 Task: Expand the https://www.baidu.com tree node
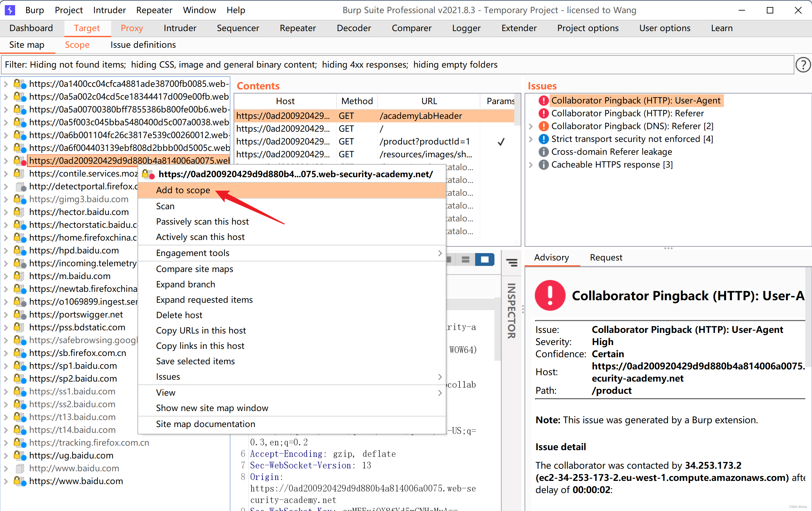[x=6, y=481]
